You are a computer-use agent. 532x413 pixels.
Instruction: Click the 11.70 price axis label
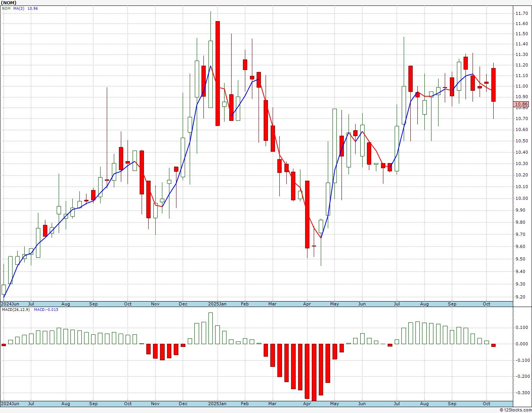point(522,13)
